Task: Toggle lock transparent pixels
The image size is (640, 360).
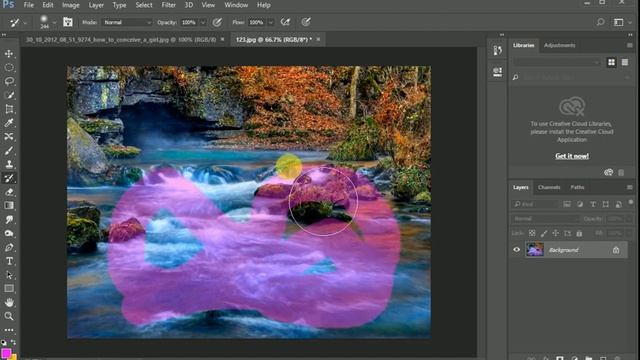Action: click(x=532, y=233)
